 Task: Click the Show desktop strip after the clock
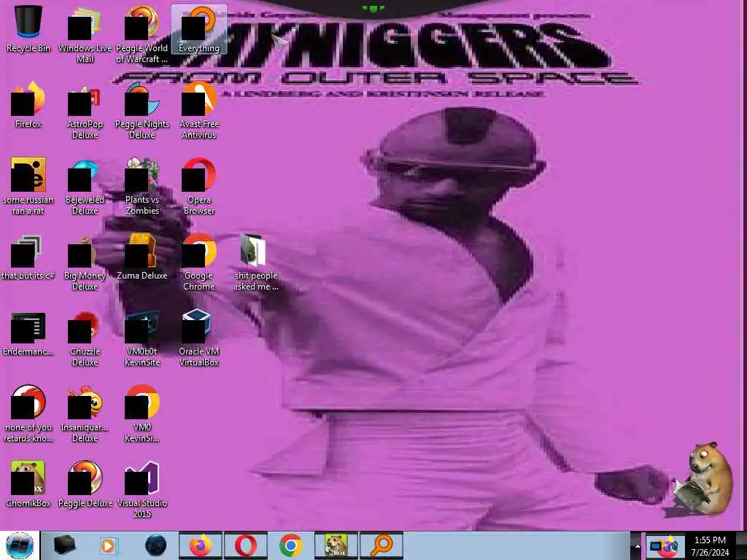[x=742, y=545]
